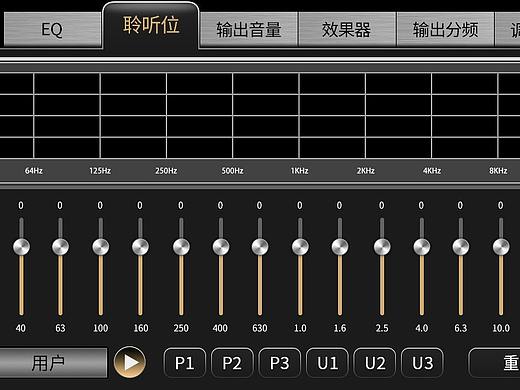Click the 1.0 kHz band slider knob
Screen dimensions: 520x390
[x=300, y=247]
